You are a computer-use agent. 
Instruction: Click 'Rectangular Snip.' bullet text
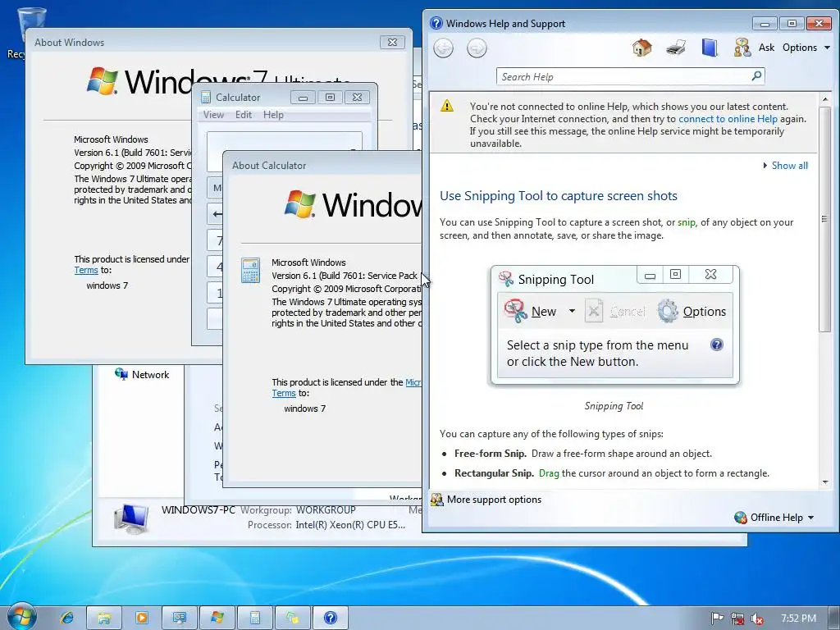494,473
